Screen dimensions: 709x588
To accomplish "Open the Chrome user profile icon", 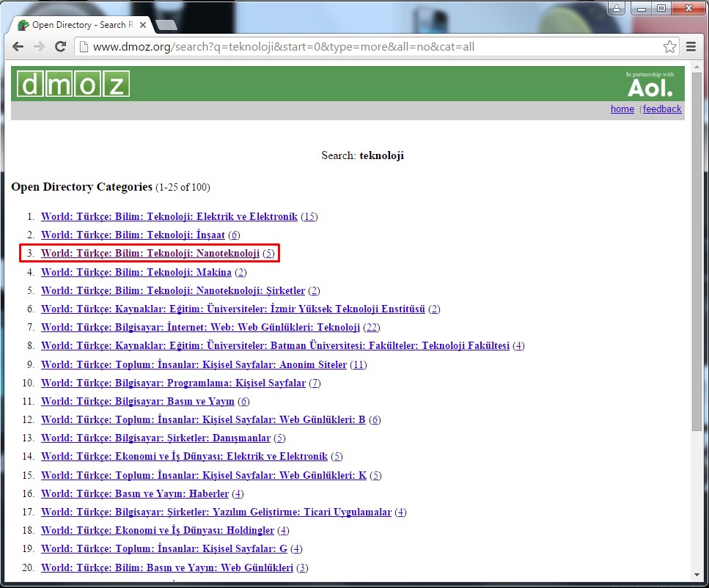I will coord(617,8).
